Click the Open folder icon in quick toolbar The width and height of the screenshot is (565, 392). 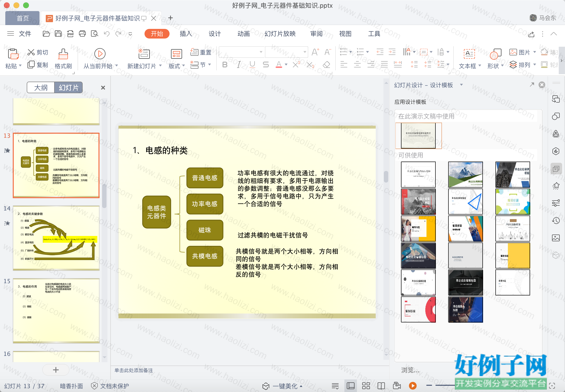coord(46,34)
